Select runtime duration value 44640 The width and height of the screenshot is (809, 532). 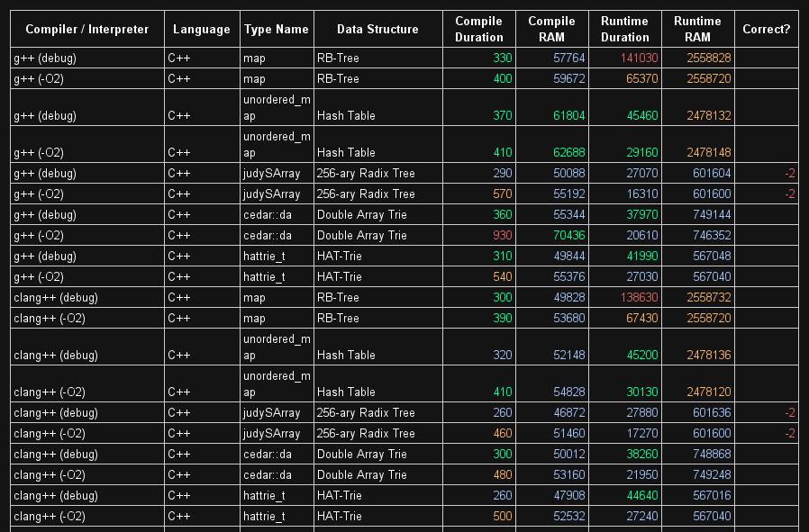[641, 495]
